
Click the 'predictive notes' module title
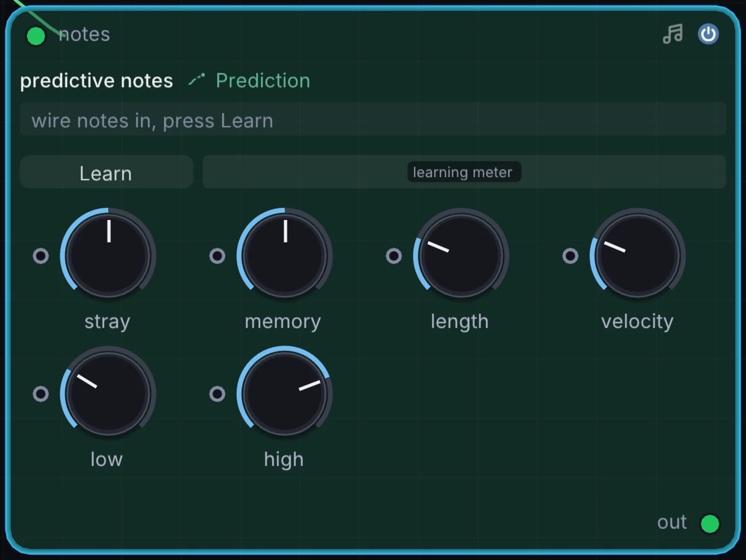pos(97,80)
